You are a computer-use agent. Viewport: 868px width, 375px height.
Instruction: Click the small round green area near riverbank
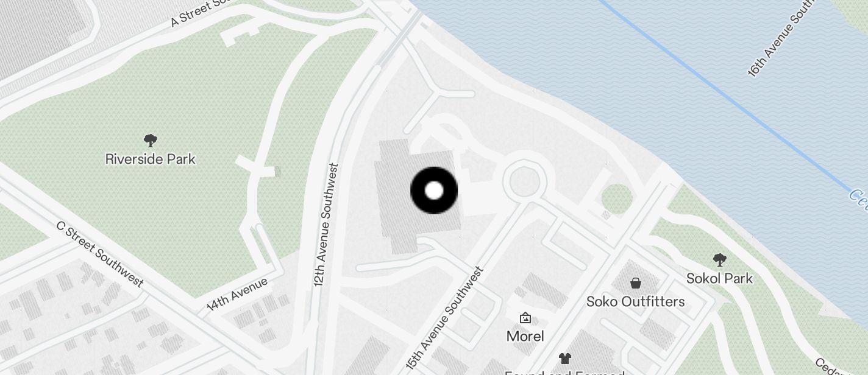617,199
